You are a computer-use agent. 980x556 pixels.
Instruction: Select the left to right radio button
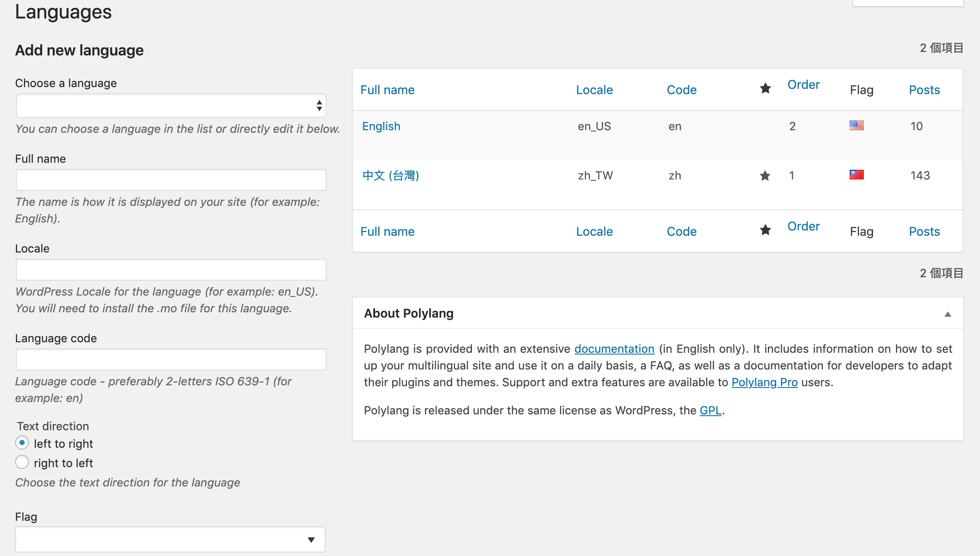22,443
